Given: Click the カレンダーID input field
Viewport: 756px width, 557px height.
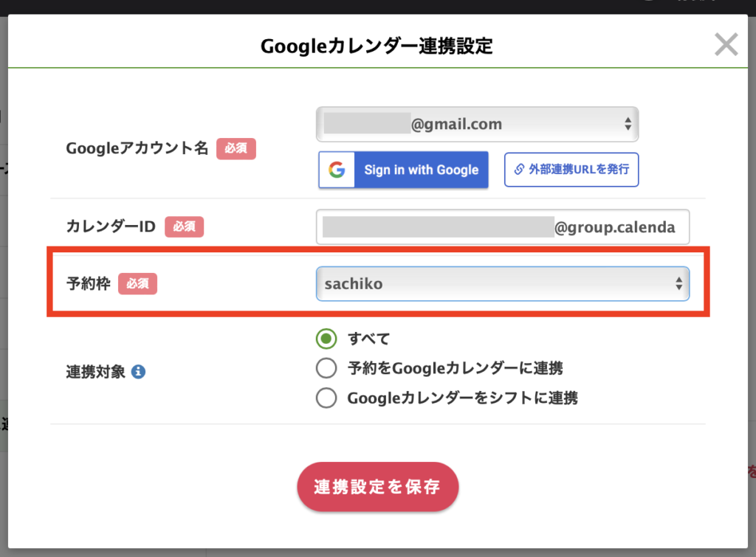Looking at the screenshot, I should pos(503,227).
